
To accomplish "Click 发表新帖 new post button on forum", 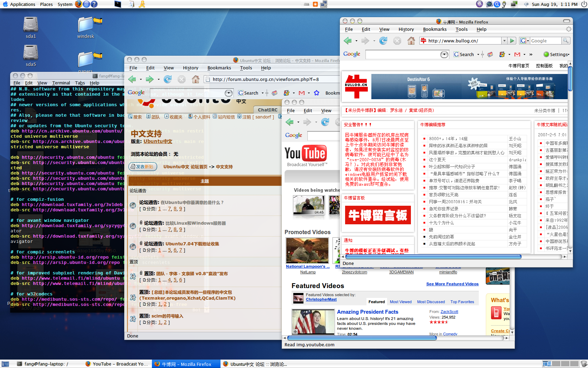I will pos(142,166).
